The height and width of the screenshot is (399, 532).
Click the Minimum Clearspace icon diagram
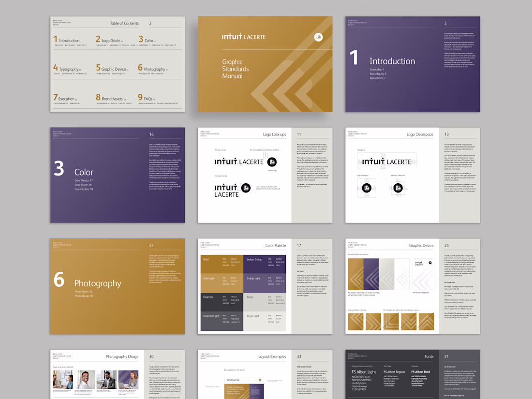coord(398,188)
